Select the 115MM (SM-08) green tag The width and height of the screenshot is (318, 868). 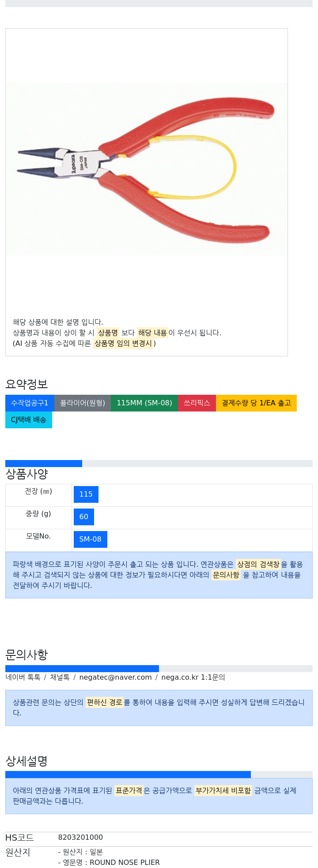click(144, 403)
